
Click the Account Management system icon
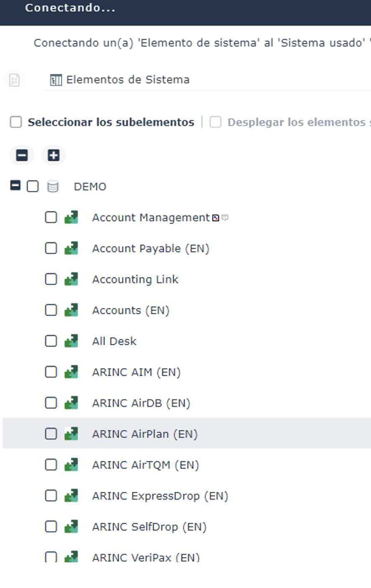pos(71,217)
